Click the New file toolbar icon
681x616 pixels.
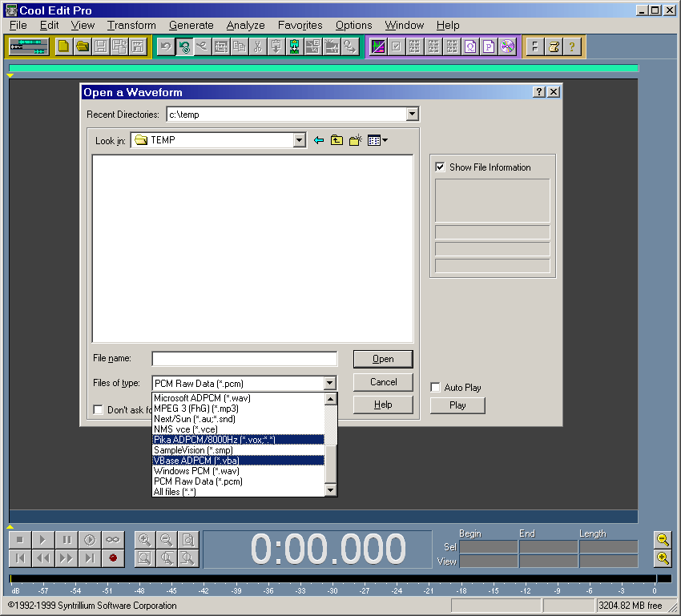click(x=64, y=46)
